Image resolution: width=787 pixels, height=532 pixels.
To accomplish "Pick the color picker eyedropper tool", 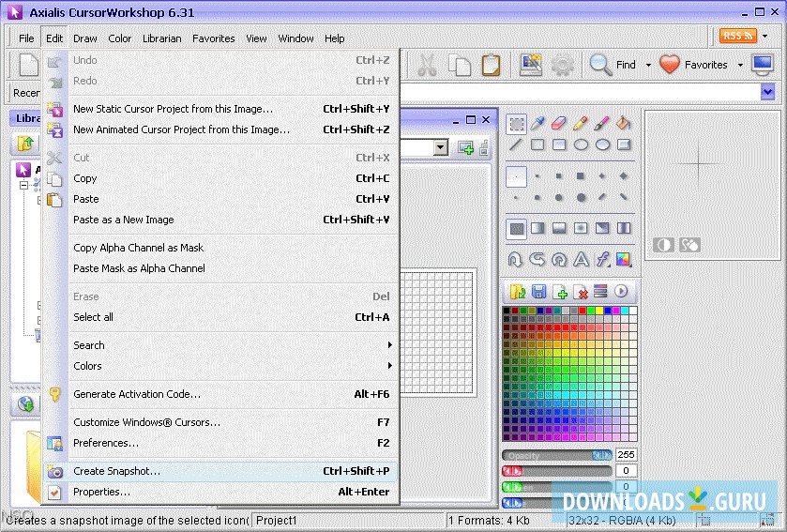I will (537, 124).
